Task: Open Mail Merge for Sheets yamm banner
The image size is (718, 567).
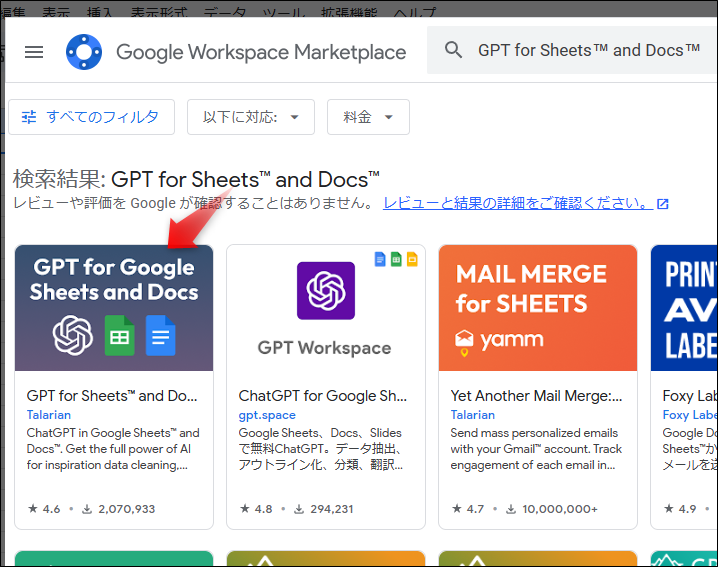Action: click(538, 308)
